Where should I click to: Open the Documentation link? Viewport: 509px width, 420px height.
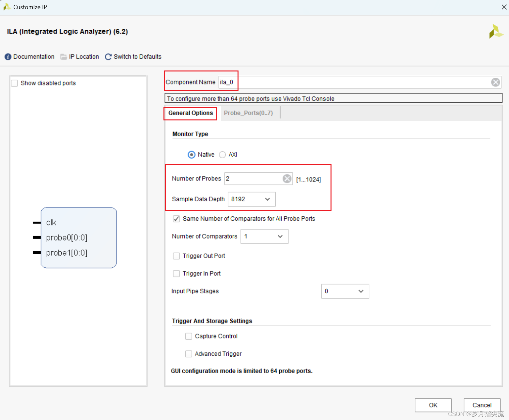click(34, 57)
